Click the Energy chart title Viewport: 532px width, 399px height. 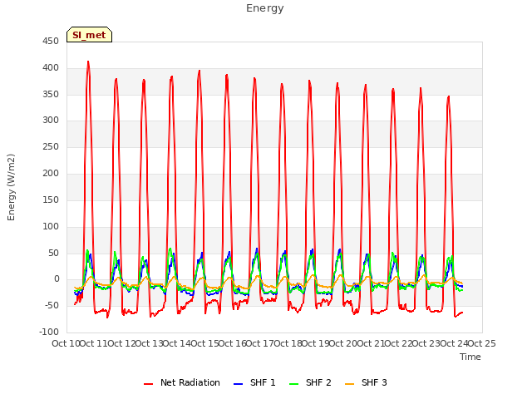tap(265, 8)
